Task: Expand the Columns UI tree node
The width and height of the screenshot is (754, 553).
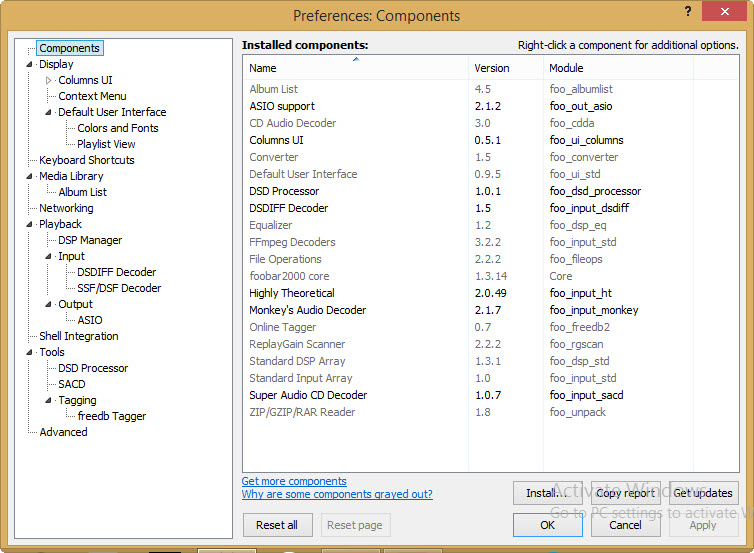Action: click(48, 80)
